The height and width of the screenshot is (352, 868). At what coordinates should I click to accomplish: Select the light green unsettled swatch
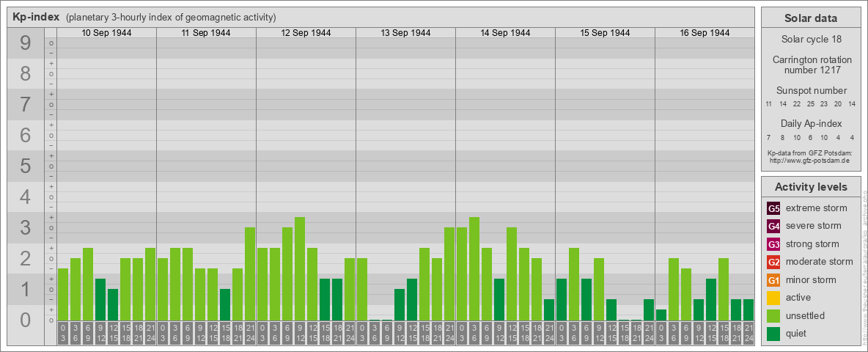pos(773,315)
